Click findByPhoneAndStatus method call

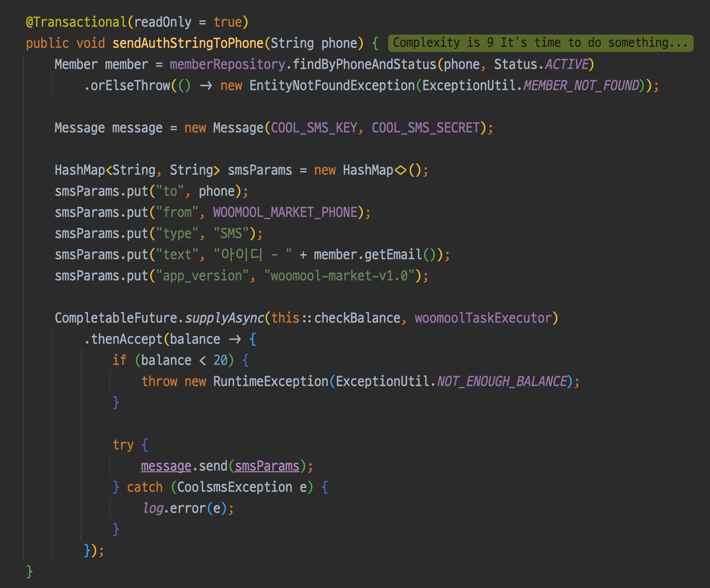click(x=364, y=64)
